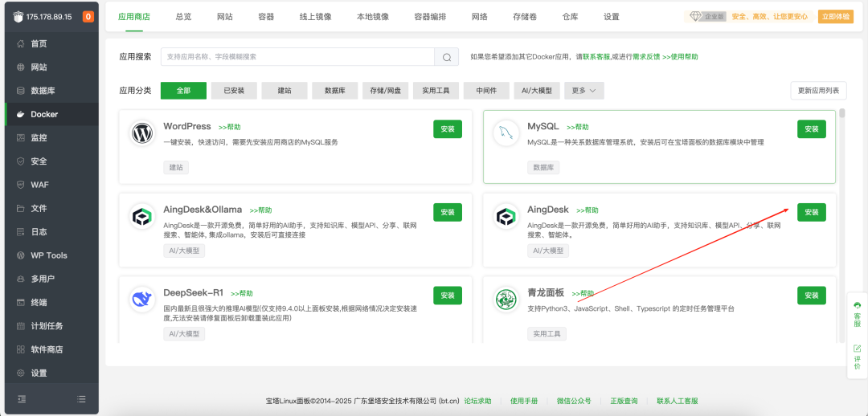Screen dimensions: 868x416
Task: Click the AingDesk&Ollama app logo
Action: 143,216
